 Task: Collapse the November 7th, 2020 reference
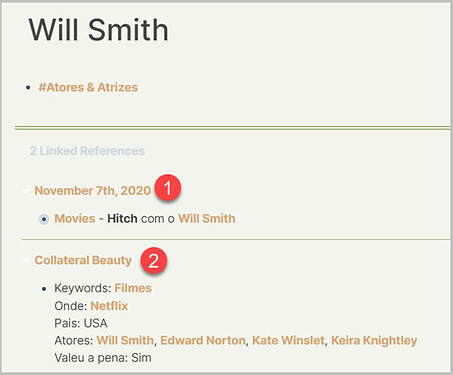(x=26, y=191)
